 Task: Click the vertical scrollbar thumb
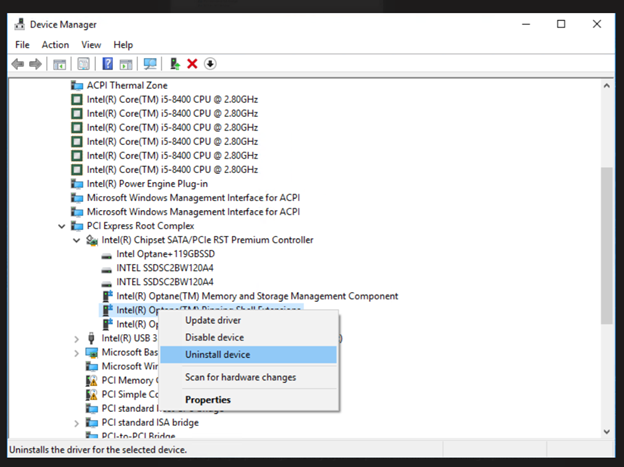coord(606,245)
